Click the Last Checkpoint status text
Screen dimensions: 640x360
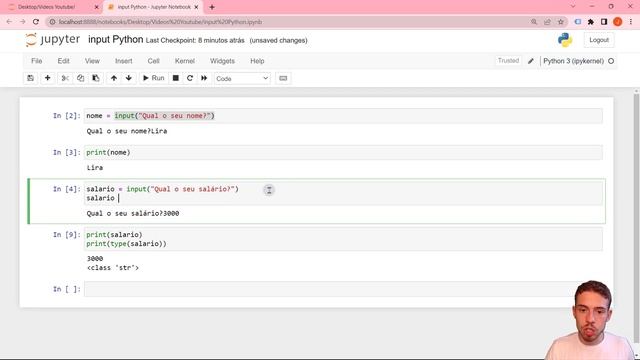click(195, 40)
